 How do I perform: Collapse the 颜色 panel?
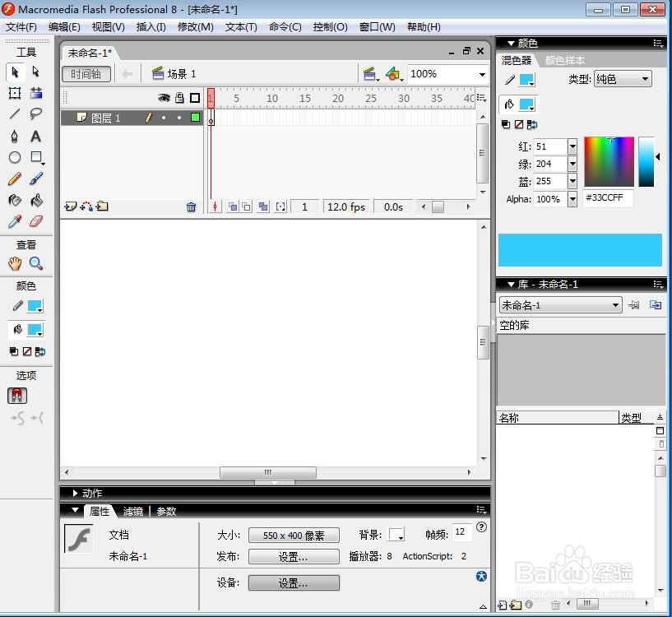pyautogui.click(x=511, y=44)
